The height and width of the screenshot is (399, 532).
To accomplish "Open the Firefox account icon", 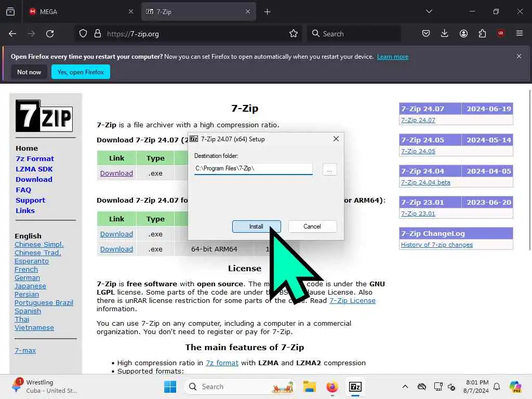I will pyautogui.click(x=463, y=33).
